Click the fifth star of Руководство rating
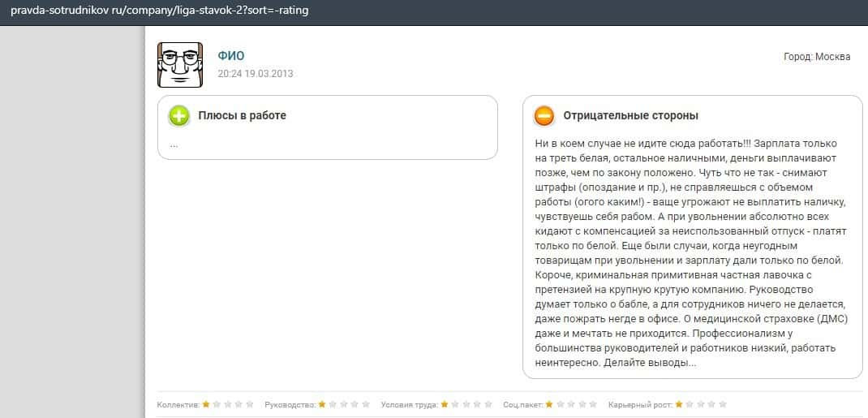The image size is (868, 418). click(x=366, y=403)
